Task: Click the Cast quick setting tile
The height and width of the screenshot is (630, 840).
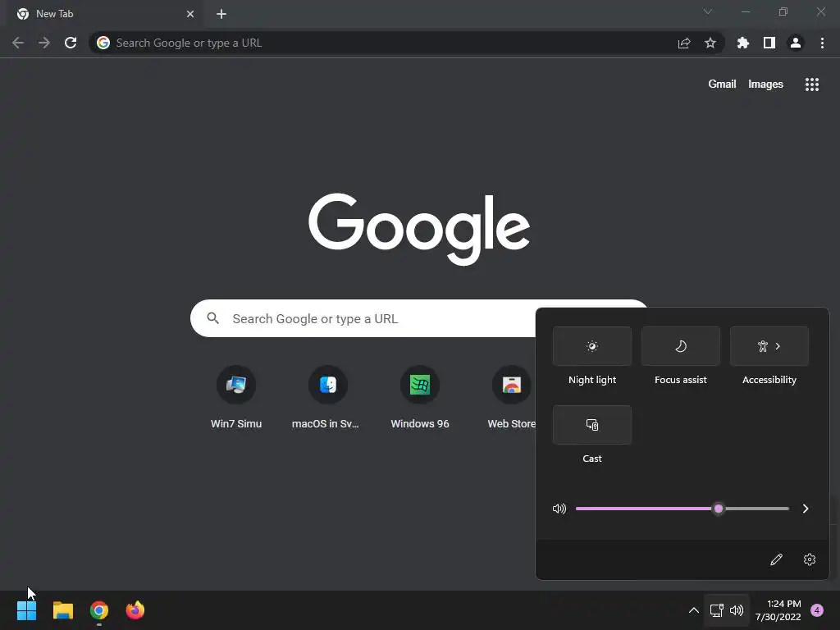Action: pos(592,425)
